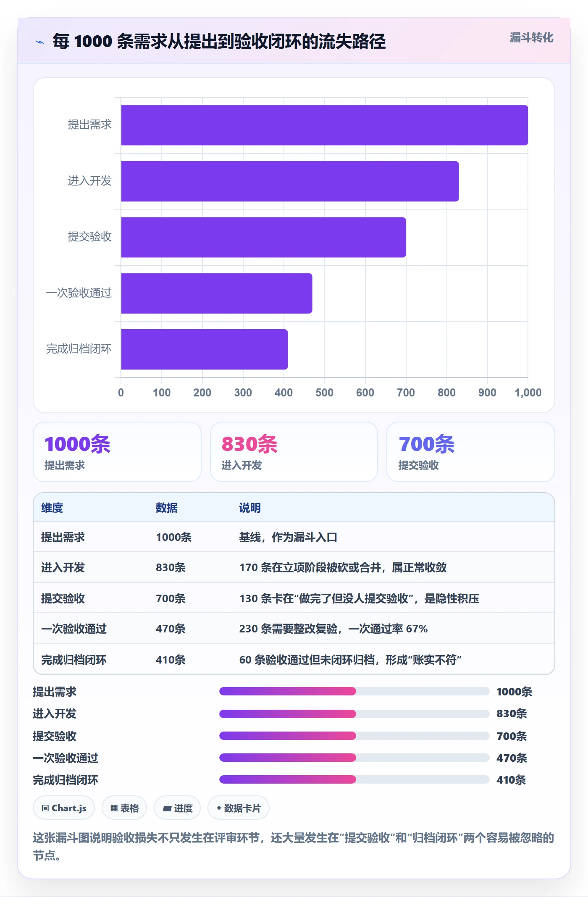Click the note 60 条验收通过但未闭环归档

click(350, 660)
